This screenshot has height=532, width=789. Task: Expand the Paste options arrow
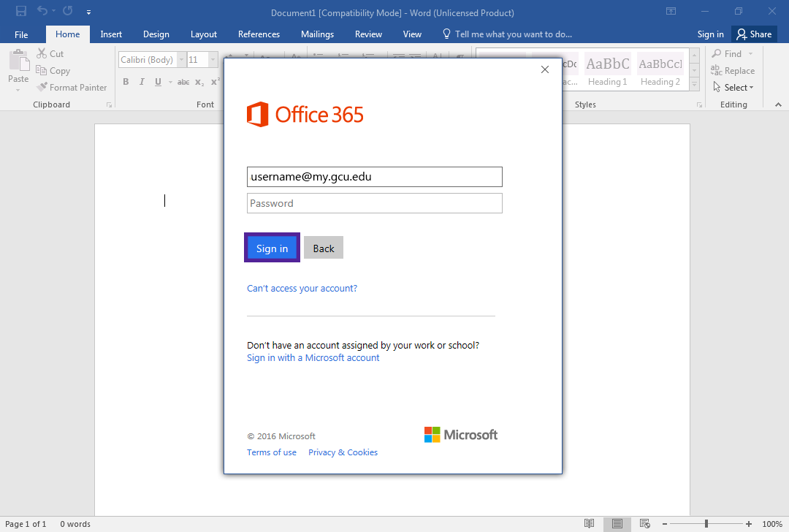pyautogui.click(x=18, y=91)
